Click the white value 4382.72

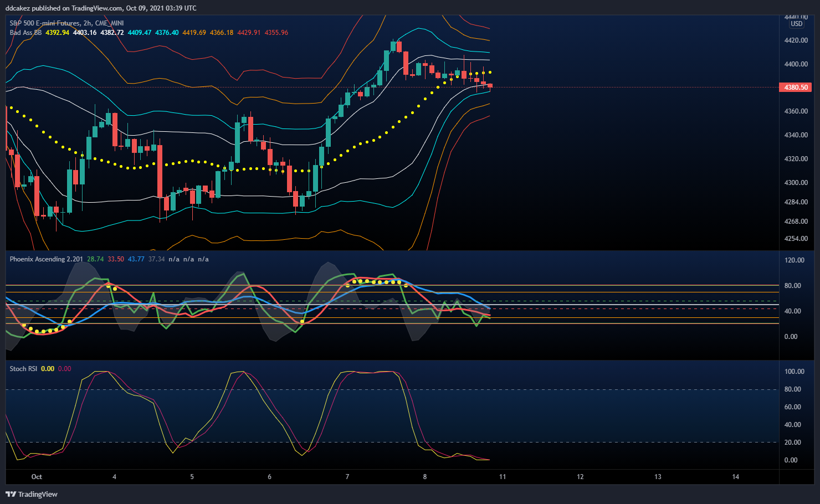click(112, 33)
